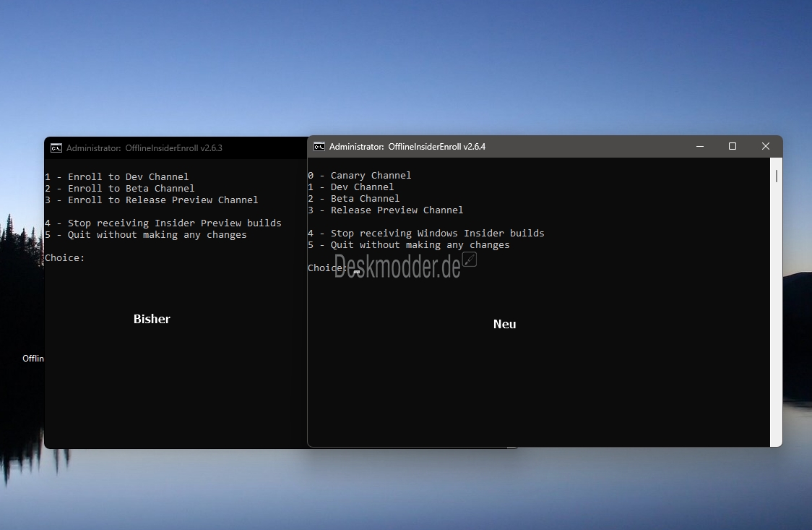Click 'Stop receiving Windows Insider builds' line
Screen dimensions: 812x530
pyautogui.click(x=426, y=233)
